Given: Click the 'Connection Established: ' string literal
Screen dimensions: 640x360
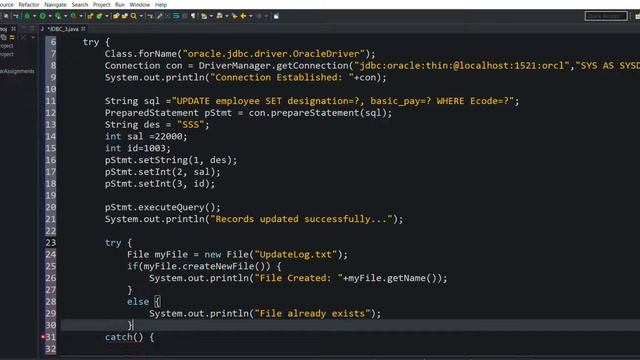Looking at the screenshot, I should click(282, 77).
